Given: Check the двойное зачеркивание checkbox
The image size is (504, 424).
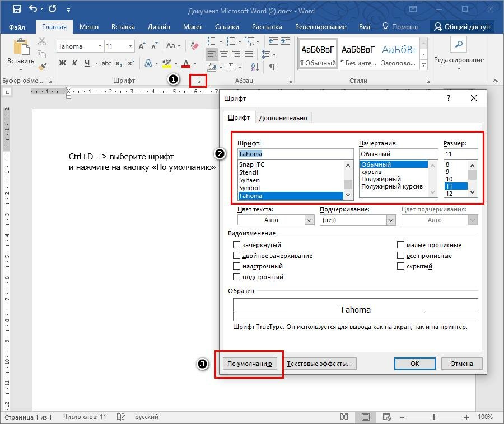Looking at the screenshot, I should tap(236, 256).
